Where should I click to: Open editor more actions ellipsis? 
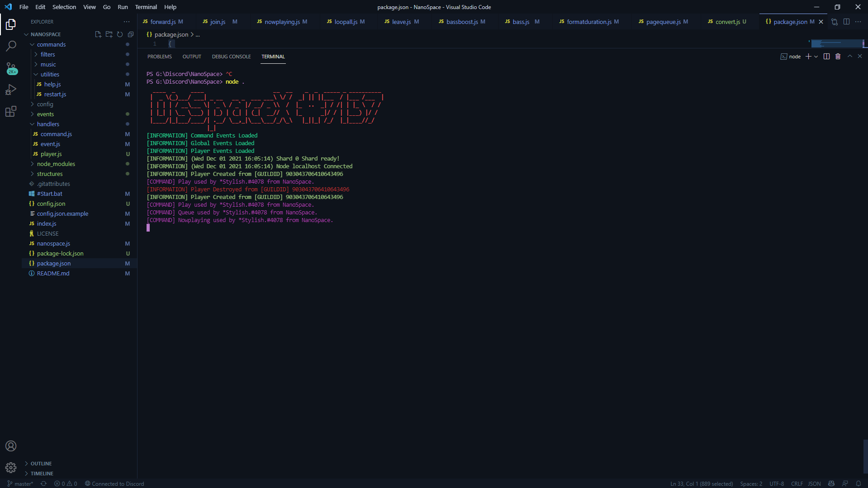tap(858, 22)
